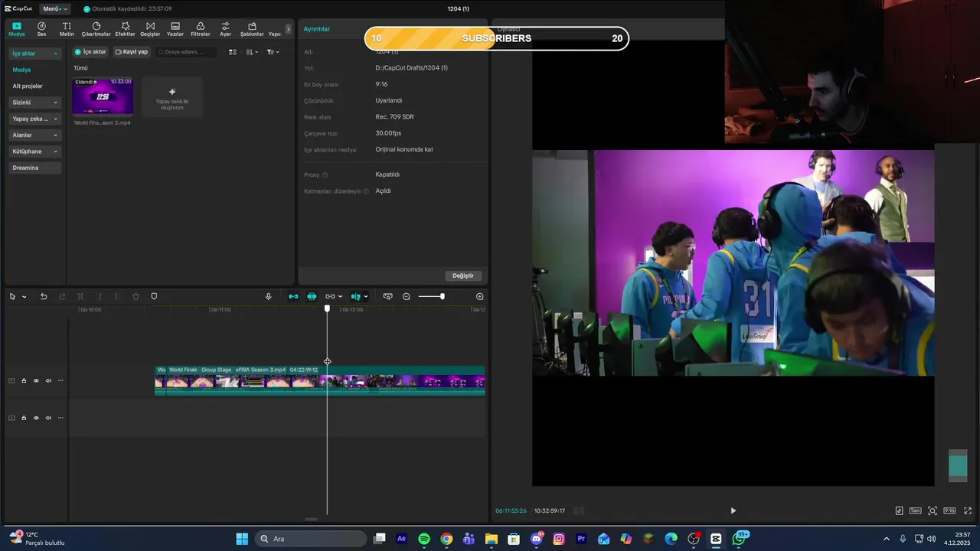Mute the main video track audio
The image size is (980, 551).
pos(48,380)
